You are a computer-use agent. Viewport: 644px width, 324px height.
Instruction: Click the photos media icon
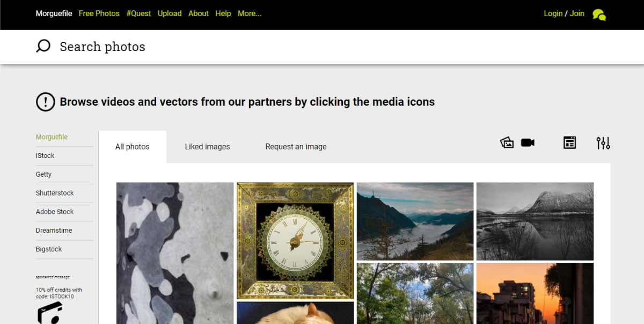(507, 142)
